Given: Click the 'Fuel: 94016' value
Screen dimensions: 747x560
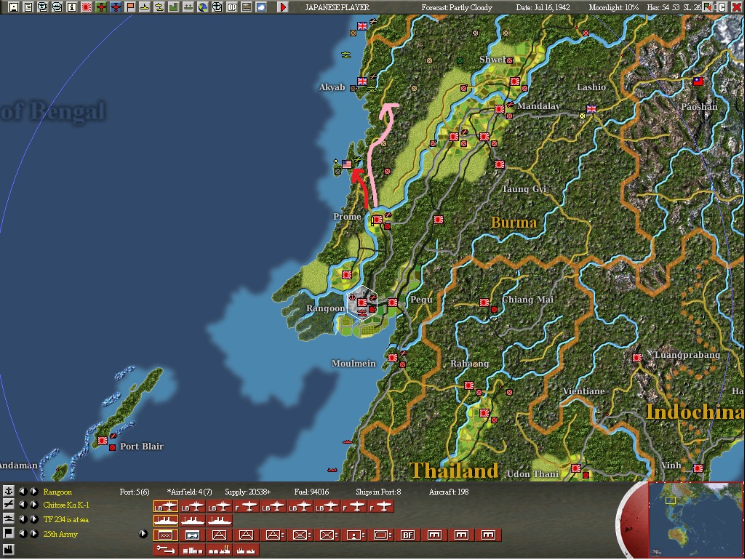Looking at the screenshot, I should coord(311,492).
